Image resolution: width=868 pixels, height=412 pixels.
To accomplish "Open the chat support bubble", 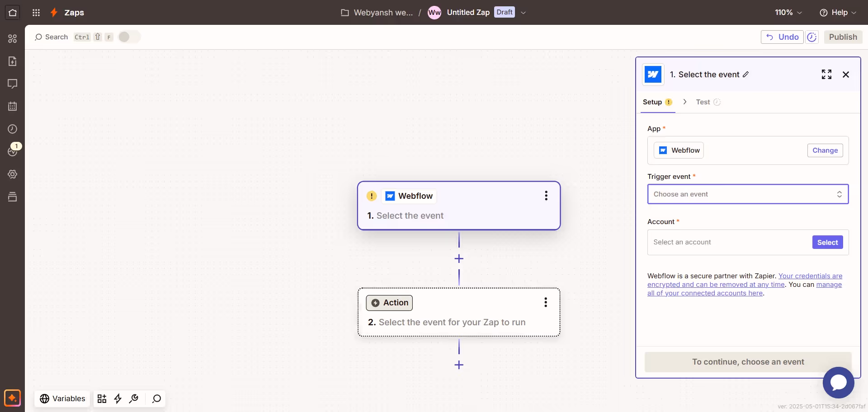I will (x=838, y=382).
